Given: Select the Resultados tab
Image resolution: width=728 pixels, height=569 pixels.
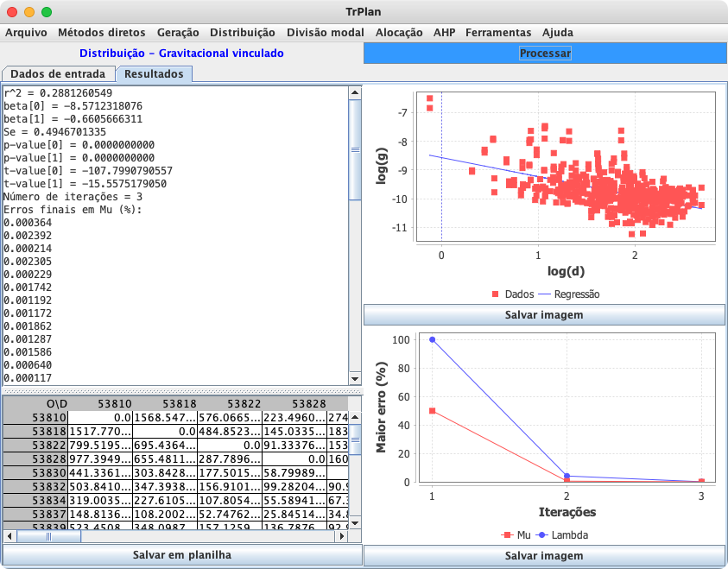Looking at the screenshot, I should point(154,74).
